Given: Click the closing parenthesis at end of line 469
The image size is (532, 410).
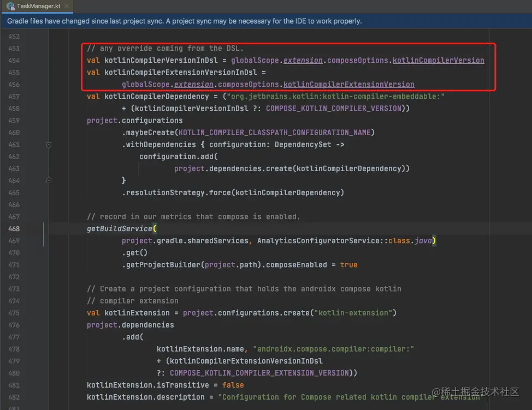Looking at the screenshot, I should 434,241.
